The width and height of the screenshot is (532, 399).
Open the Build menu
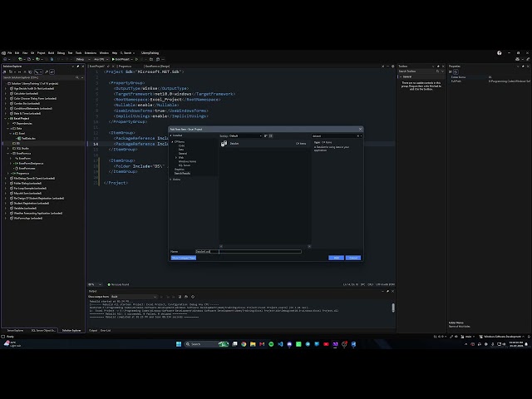click(52, 53)
